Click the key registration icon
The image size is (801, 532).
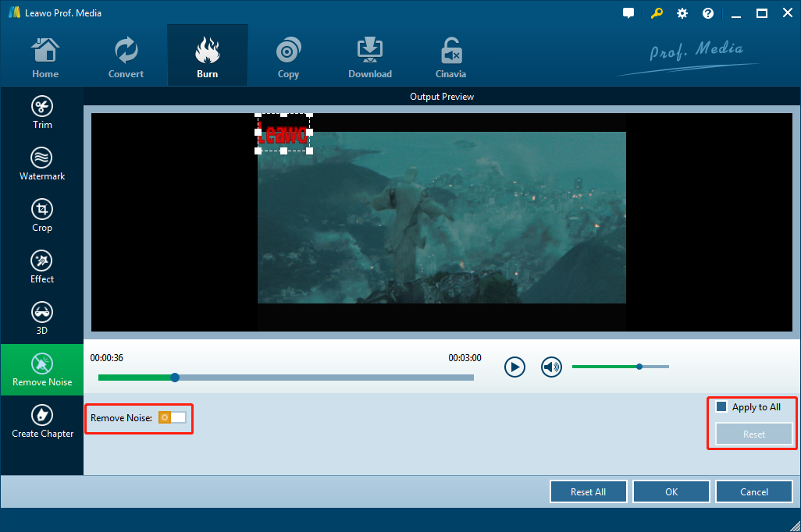click(x=656, y=13)
